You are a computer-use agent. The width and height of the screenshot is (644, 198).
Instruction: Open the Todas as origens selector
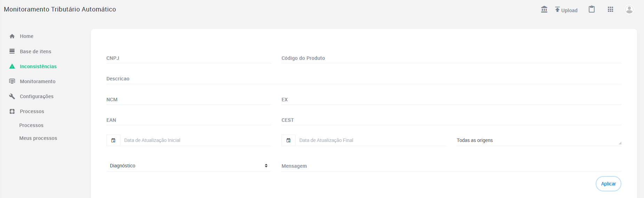pos(539,140)
